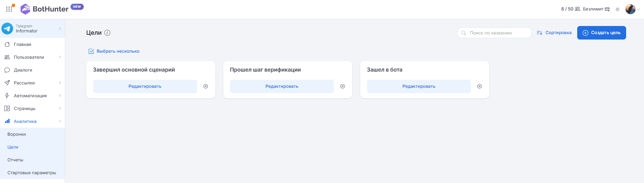Open the Telegram Informator bot icon

[7, 29]
